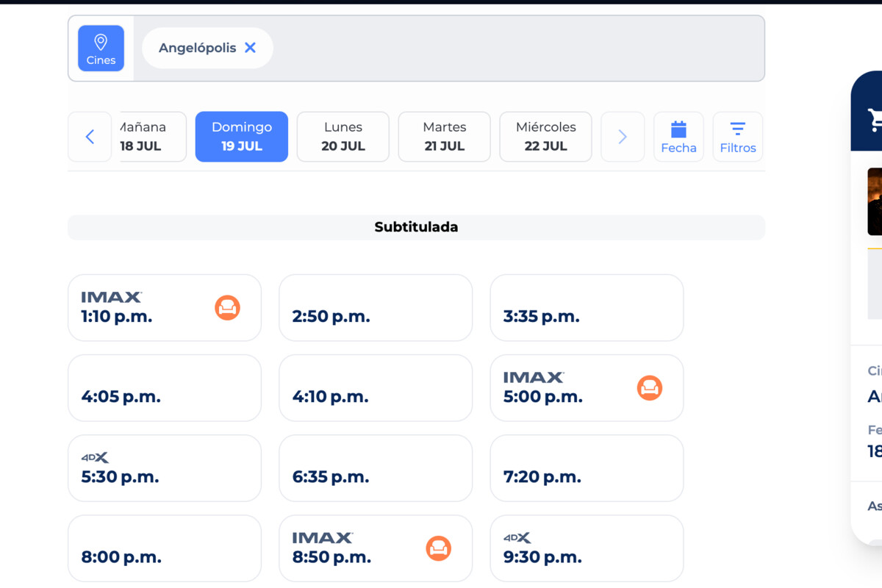Switch to Miércoles 22 JUL tab

tap(546, 137)
